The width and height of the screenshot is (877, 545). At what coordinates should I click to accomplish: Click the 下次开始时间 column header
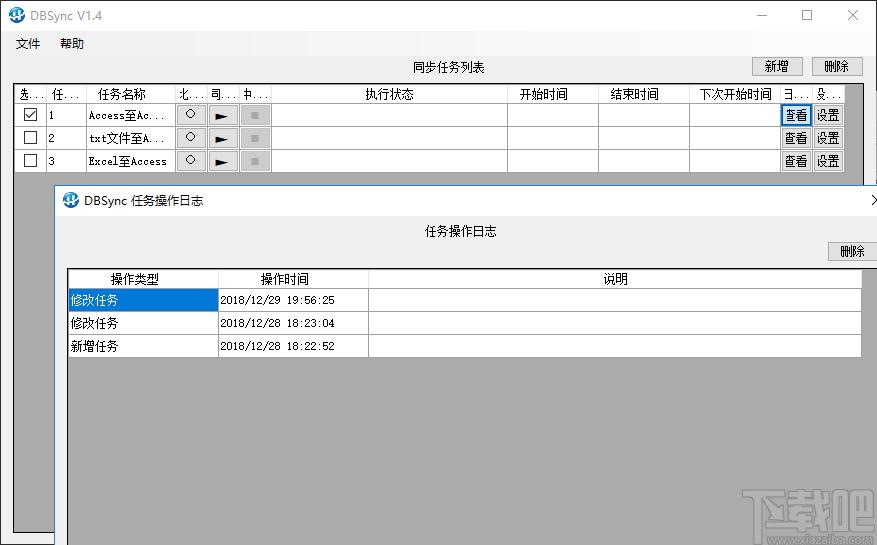(734, 94)
